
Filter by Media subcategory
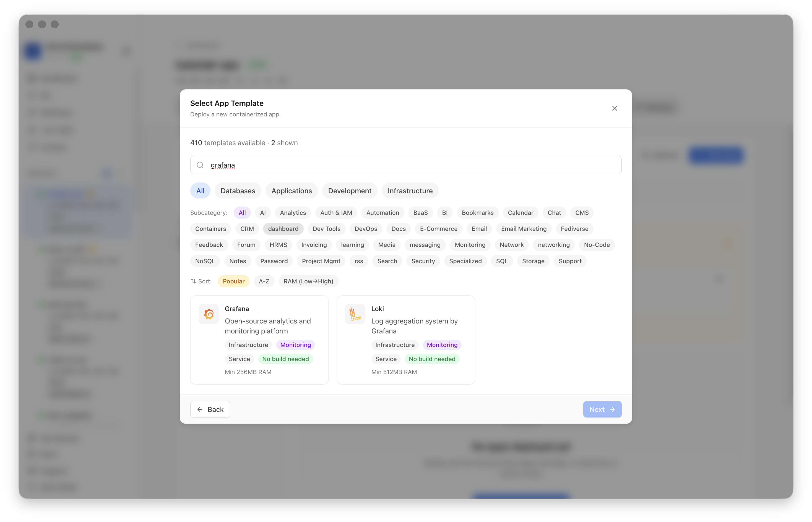387,245
